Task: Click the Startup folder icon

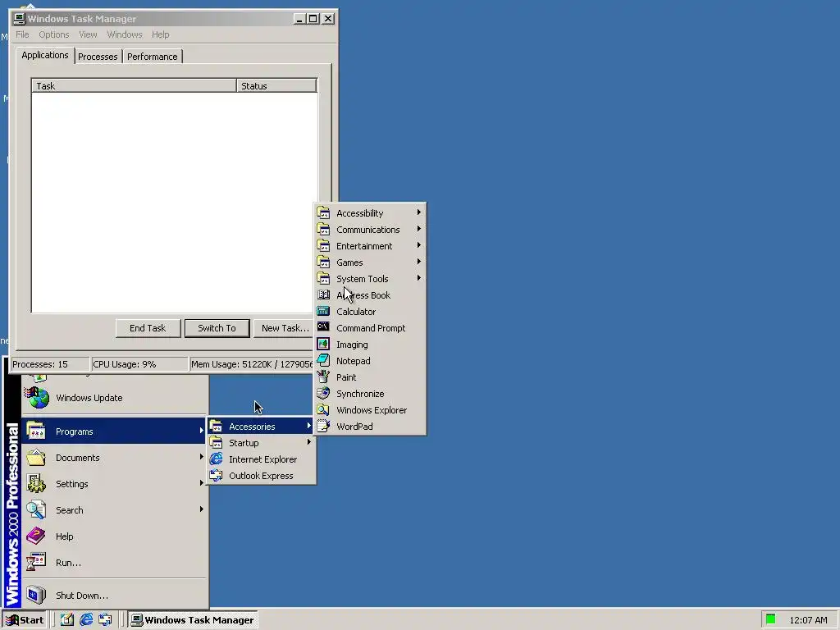Action: 216,442
